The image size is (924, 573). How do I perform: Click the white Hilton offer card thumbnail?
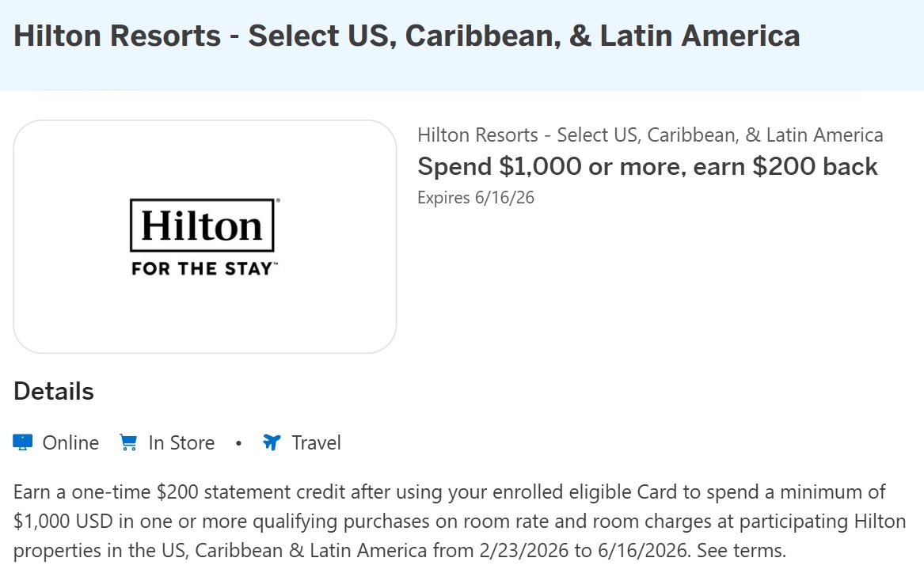pyautogui.click(x=204, y=317)
